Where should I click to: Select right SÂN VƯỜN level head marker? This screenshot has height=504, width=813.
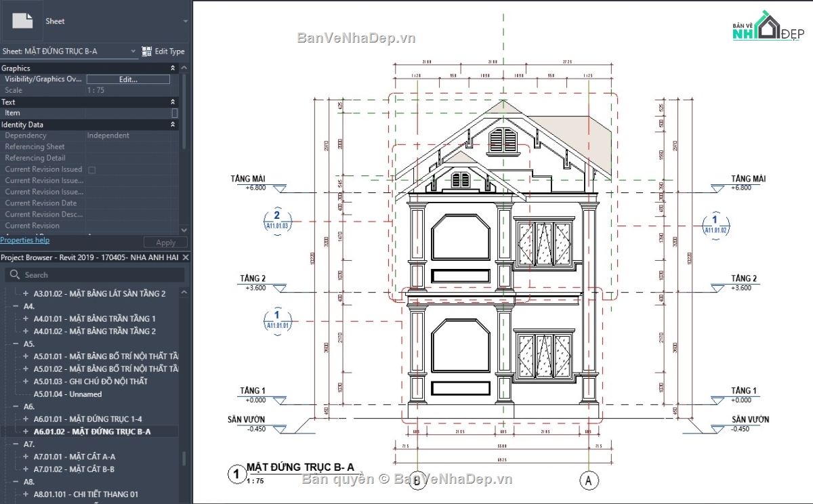(719, 430)
